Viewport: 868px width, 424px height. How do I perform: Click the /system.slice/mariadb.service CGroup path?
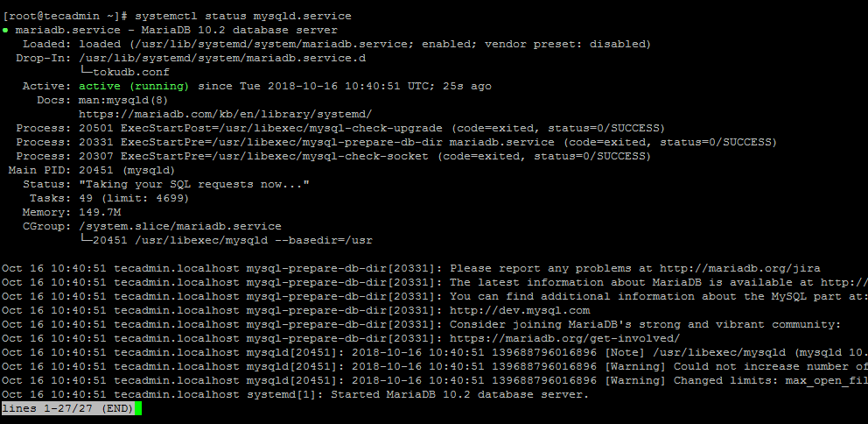click(180, 226)
